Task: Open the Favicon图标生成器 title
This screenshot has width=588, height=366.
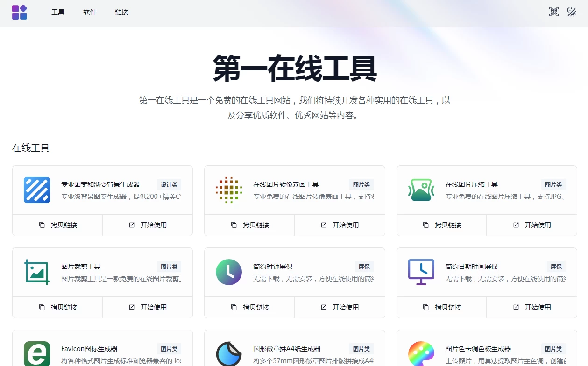Action: (x=89, y=349)
